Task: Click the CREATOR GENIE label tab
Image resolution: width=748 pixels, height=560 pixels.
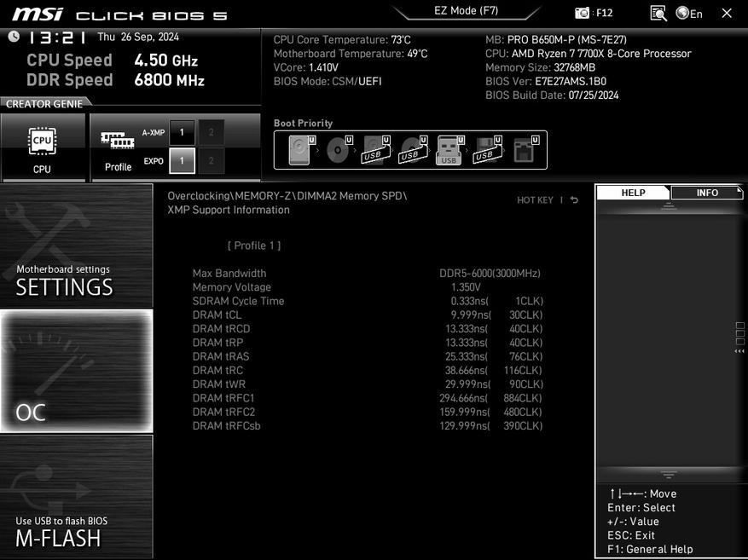Action: 44,104
